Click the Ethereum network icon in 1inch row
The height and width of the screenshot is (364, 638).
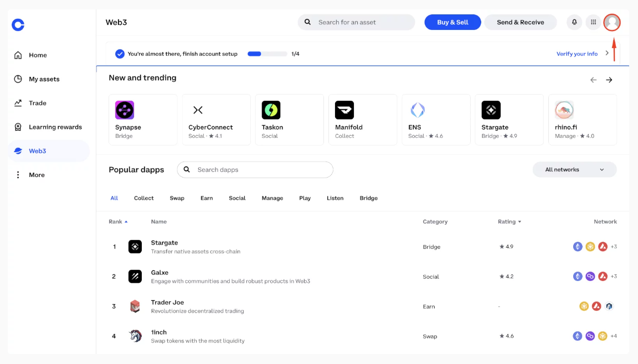pyautogui.click(x=578, y=336)
